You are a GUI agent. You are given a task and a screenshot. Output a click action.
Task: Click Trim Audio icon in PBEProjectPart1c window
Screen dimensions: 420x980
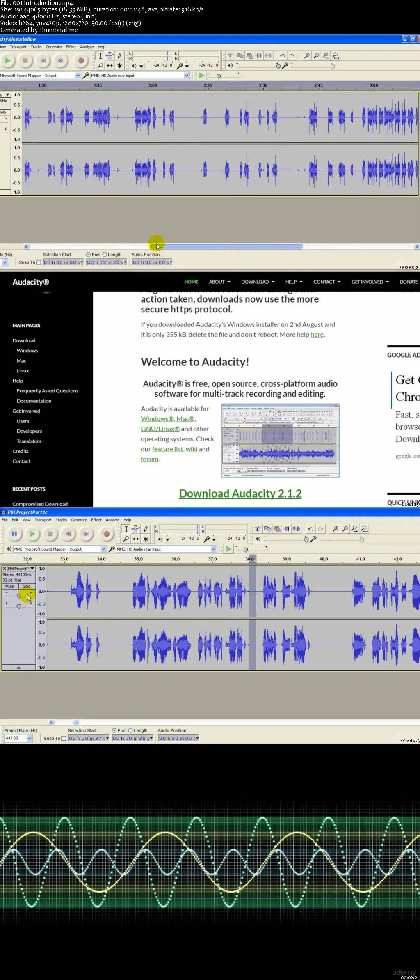[287, 529]
